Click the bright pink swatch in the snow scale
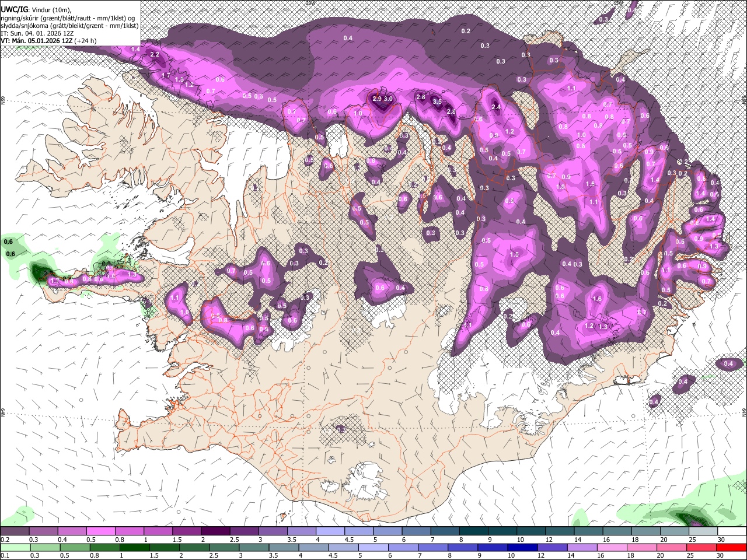The image size is (747, 560). coord(101,531)
